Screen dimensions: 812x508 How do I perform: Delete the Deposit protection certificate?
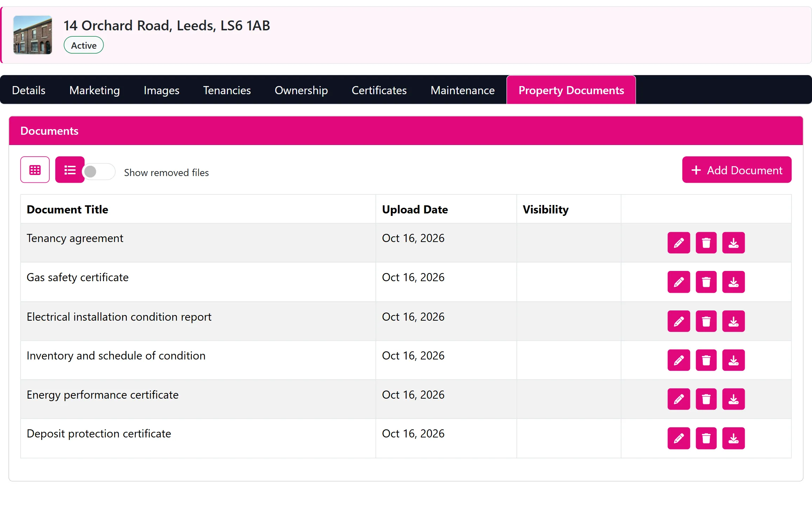coord(706,438)
